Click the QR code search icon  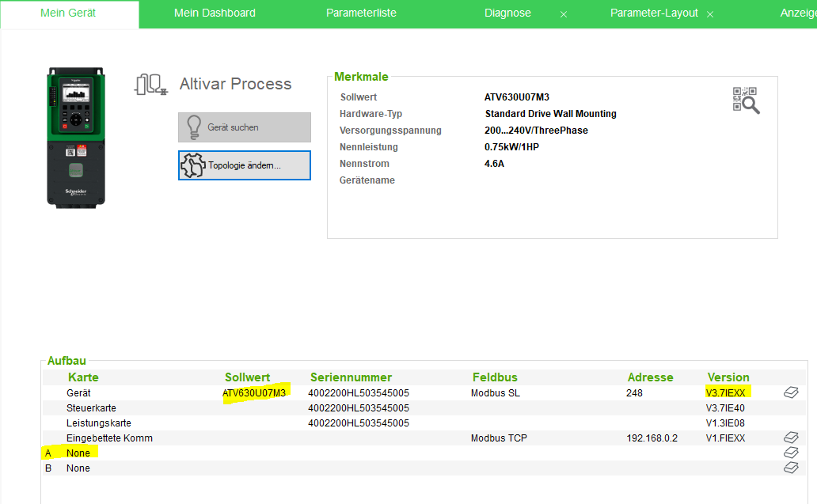746,100
